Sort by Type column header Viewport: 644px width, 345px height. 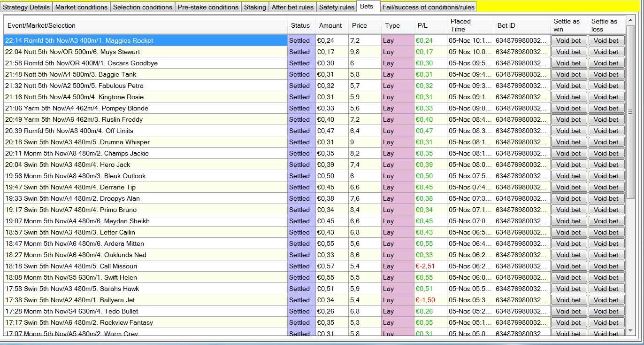[x=398, y=25]
